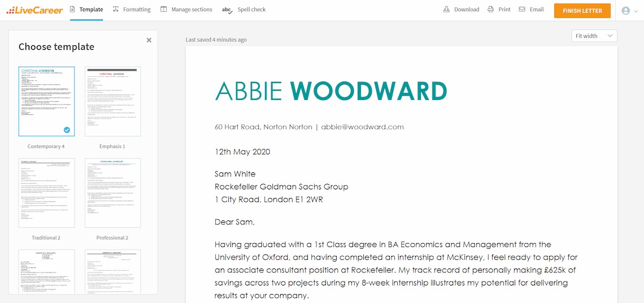The width and height of the screenshot is (644, 303).
Task: Click the address and email line
Action: (x=309, y=127)
